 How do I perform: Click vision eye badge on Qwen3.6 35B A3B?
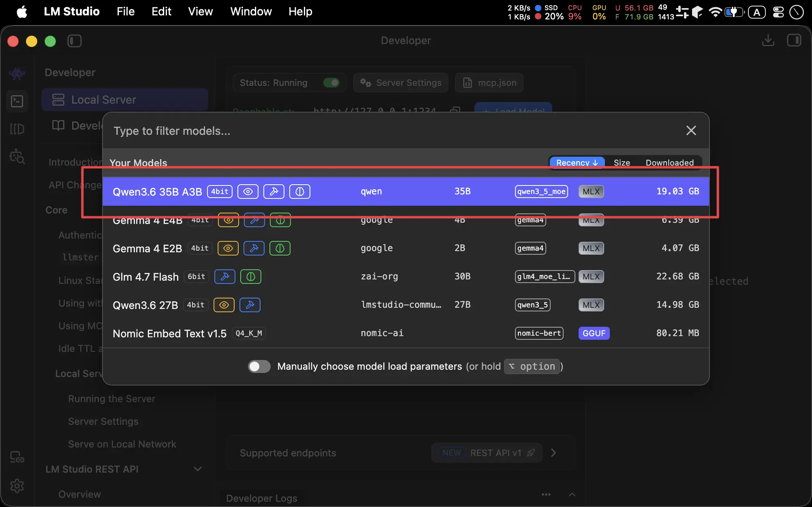point(248,192)
